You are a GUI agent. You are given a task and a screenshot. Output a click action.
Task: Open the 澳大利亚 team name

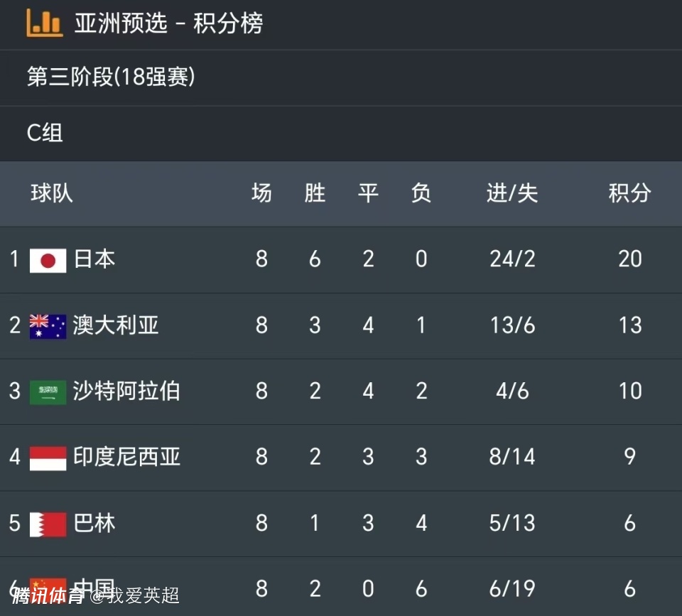pos(116,325)
